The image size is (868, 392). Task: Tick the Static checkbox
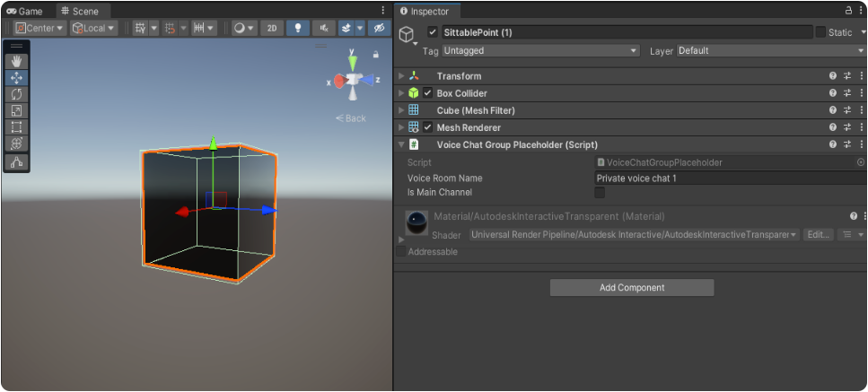tap(820, 32)
